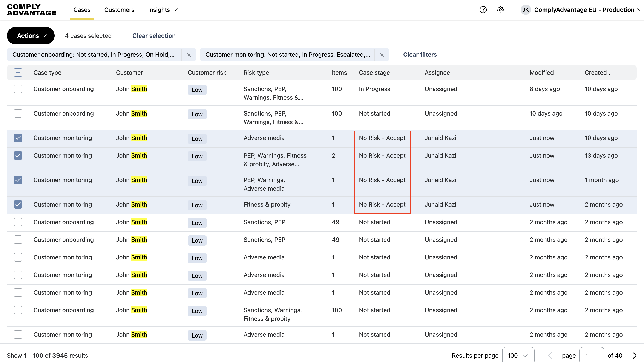Open the help question mark icon
Screen dimensions: 644x362
[x=483, y=10]
